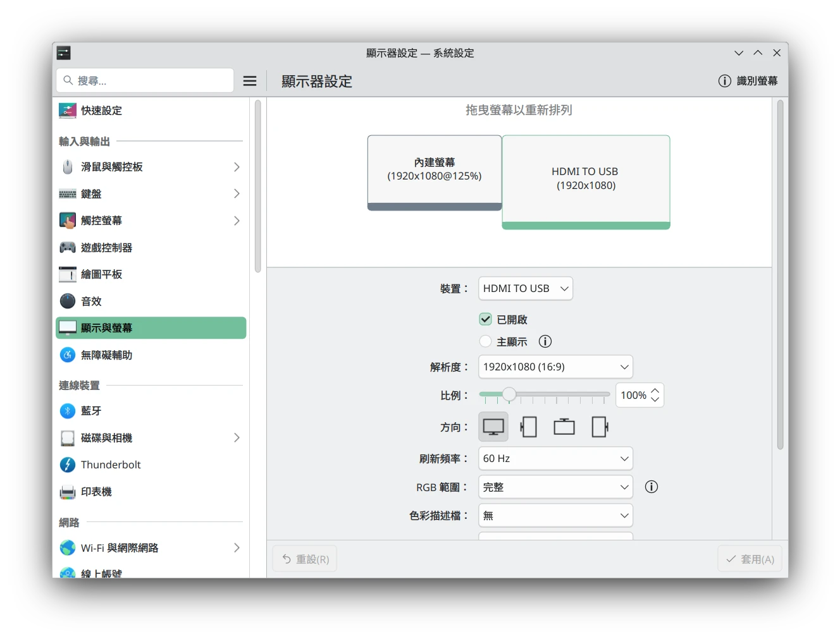Expand the 解析度 resolution dropdown
The width and height of the screenshot is (840, 639).
coord(555,367)
